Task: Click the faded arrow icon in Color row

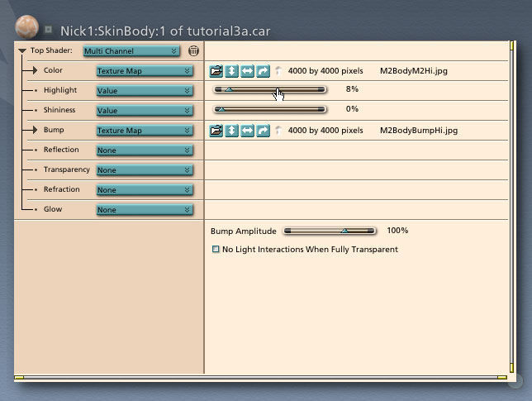Action: 278,70
